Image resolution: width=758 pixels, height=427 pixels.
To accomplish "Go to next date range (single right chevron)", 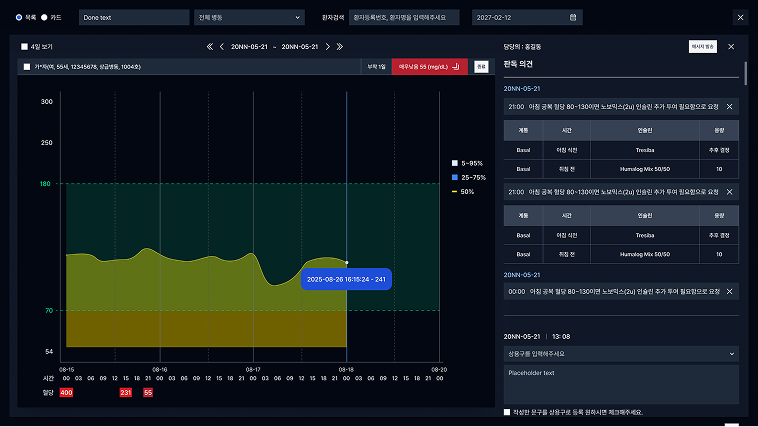I will (328, 46).
